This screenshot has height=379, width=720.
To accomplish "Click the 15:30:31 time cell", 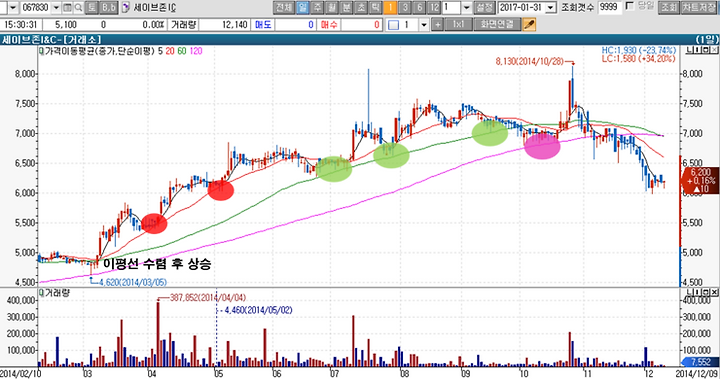I will [x=22, y=24].
